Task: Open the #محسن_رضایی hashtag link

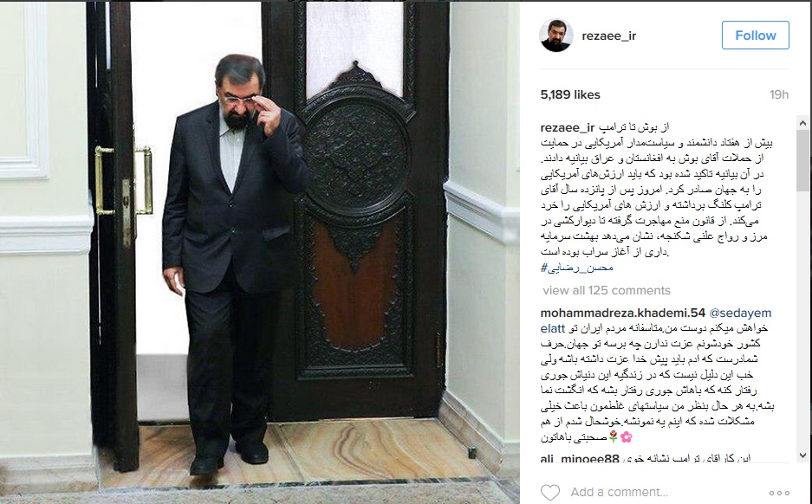Action: 577,268
